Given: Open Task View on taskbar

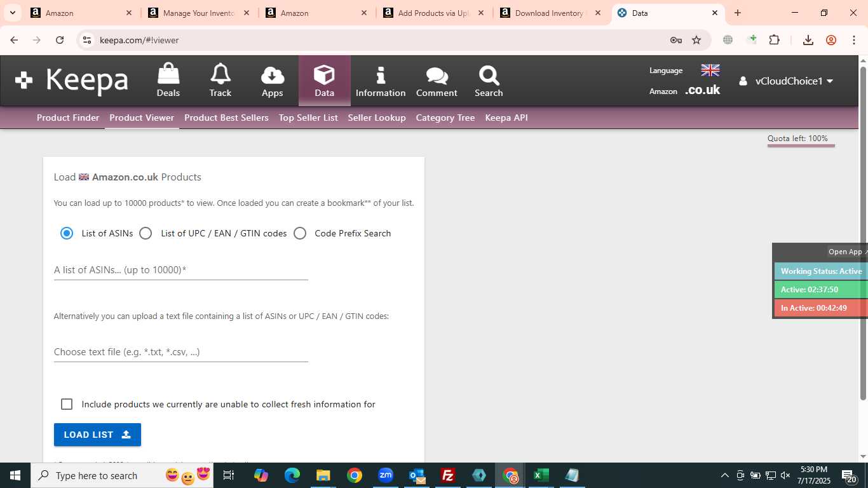Looking at the screenshot, I should pos(229,475).
